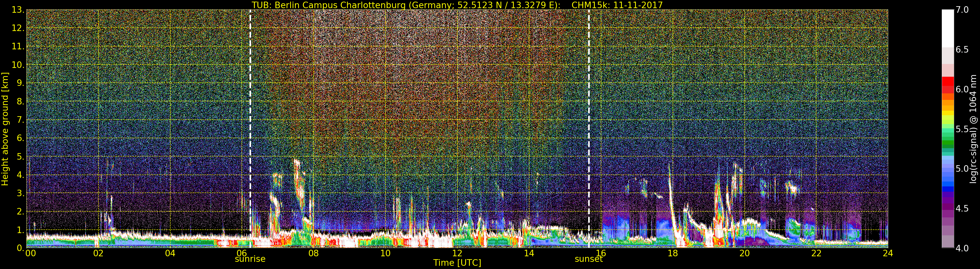980x269 pixels.
Task: Click the '7.0' colorbar tick label
Action: coord(962,10)
